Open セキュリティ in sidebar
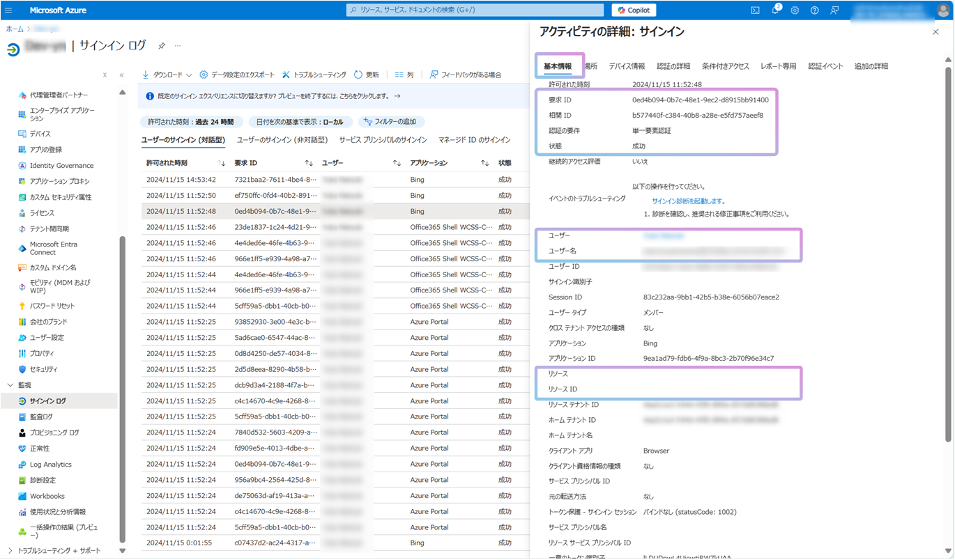 coord(43,369)
